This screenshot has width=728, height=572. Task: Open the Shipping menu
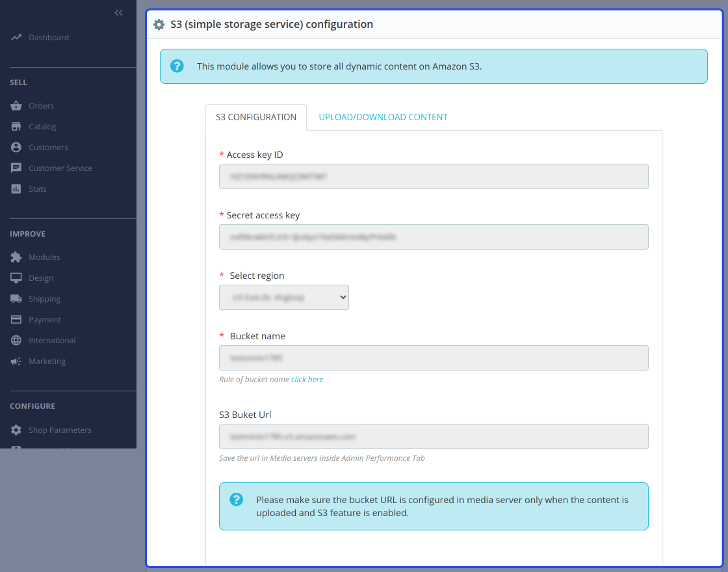pos(45,299)
